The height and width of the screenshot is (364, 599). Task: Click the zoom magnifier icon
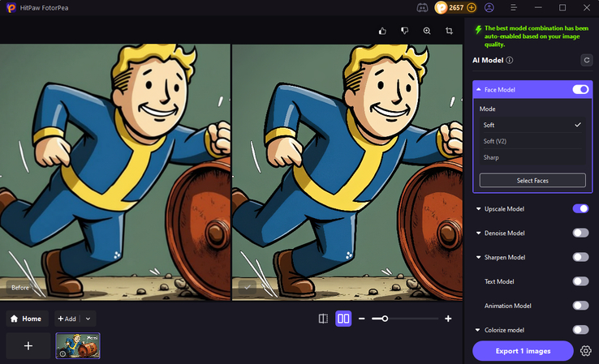[427, 31]
